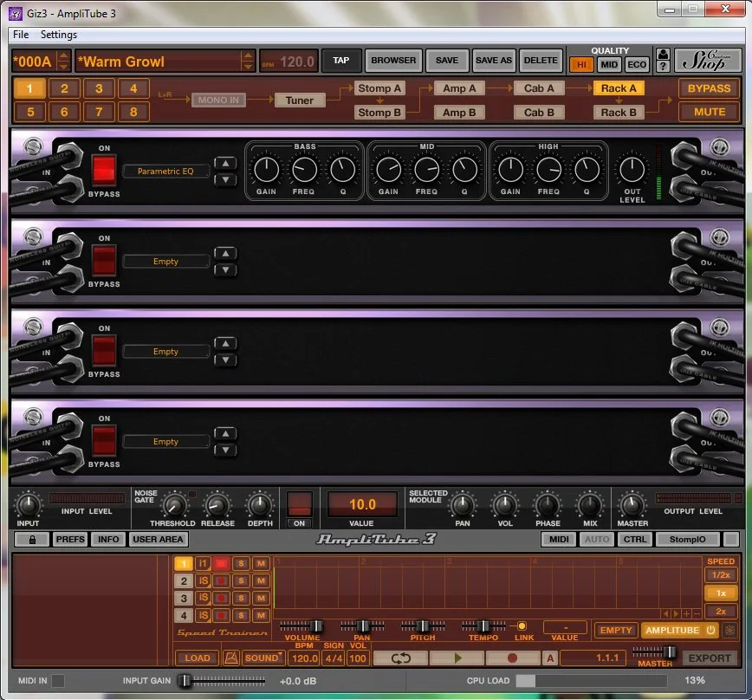The image size is (752, 700).
Task: Click the i1 input button on track 1
Action: tap(203, 563)
